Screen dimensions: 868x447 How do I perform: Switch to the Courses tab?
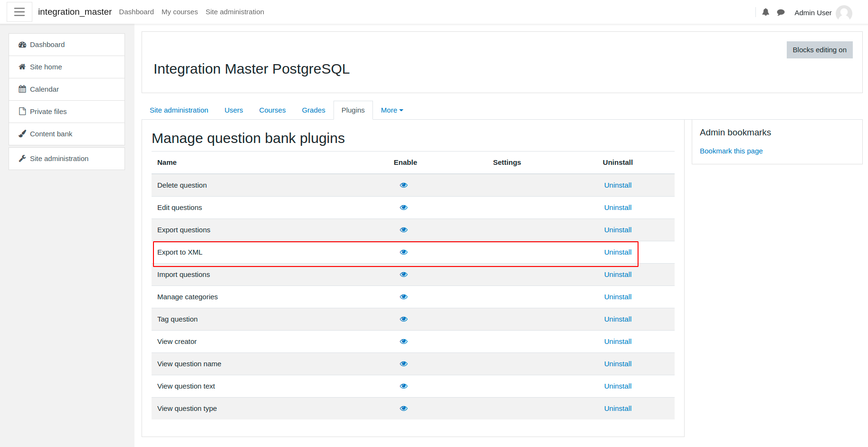tap(273, 110)
